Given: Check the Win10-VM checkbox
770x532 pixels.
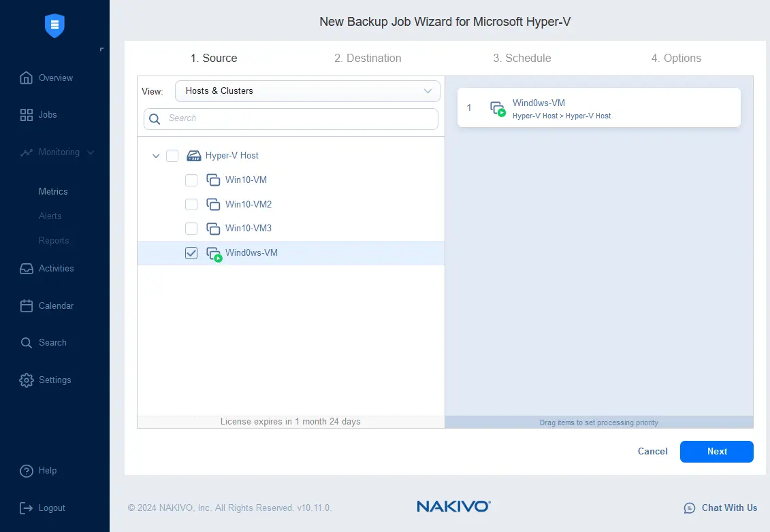Looking at the screenshot, I should pyautogui.click(x=191, y=180).
